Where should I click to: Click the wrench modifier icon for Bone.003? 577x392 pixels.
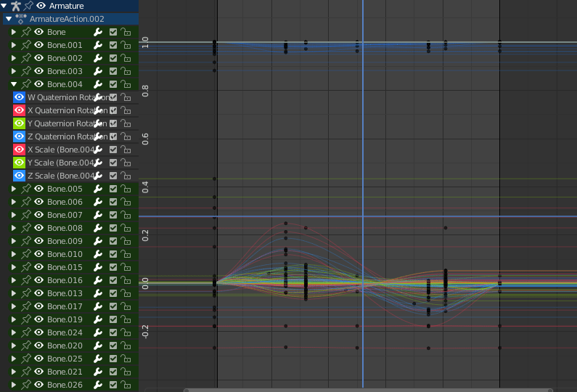(x=98, y=71)
